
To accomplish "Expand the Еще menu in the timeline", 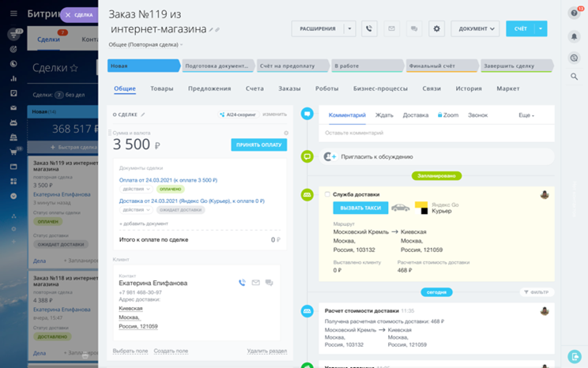I will click(x=526, y=115).
